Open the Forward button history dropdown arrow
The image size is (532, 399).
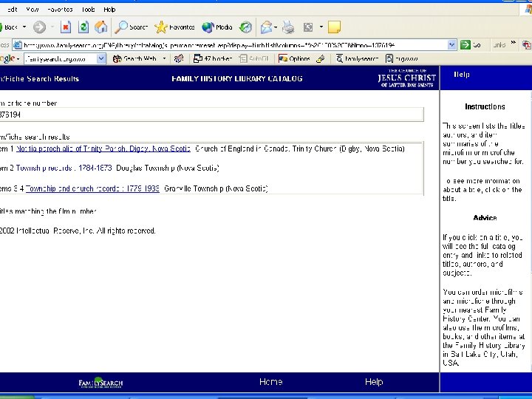52,27
